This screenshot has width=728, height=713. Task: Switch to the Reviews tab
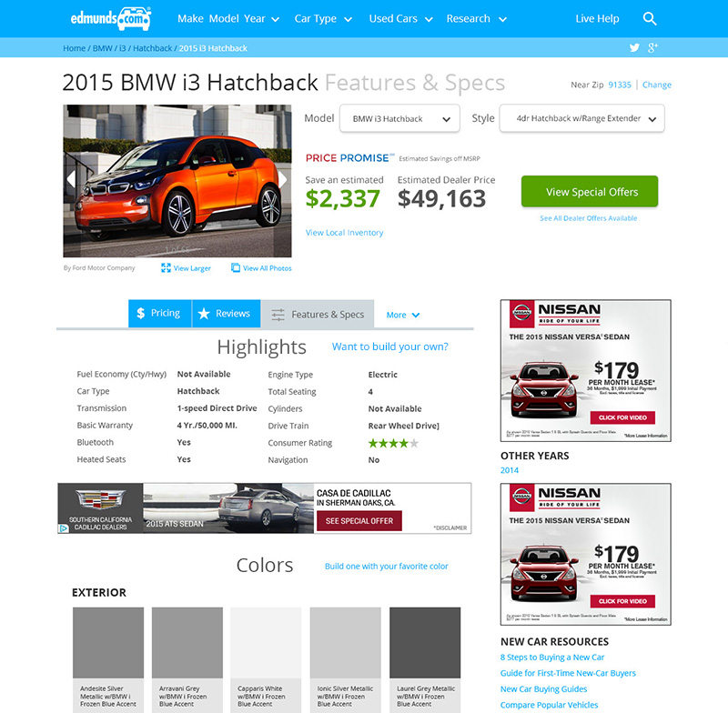(x=226, y=314)
